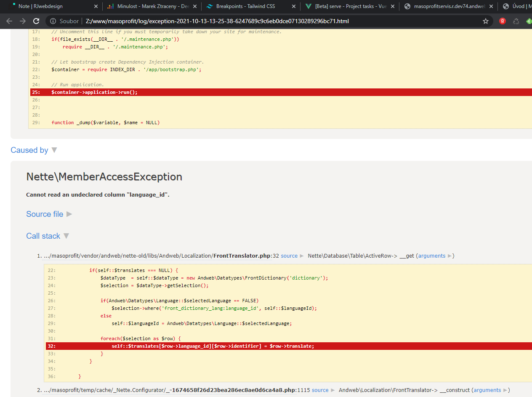The image size is (532, 397).
Task: Collapse the Caused by section
Action: coord(34,150)
